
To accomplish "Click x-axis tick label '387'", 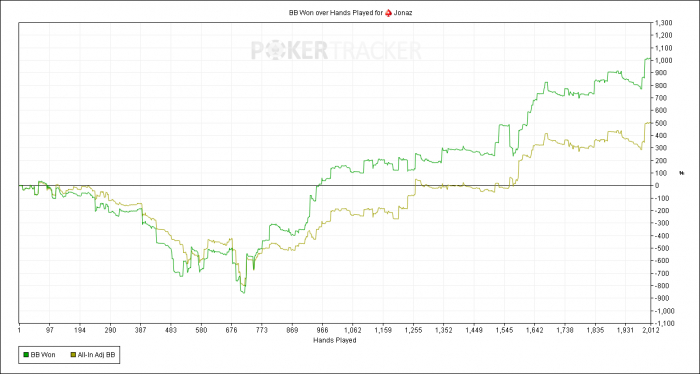I will pyautogui.click(x=141, y=331).
